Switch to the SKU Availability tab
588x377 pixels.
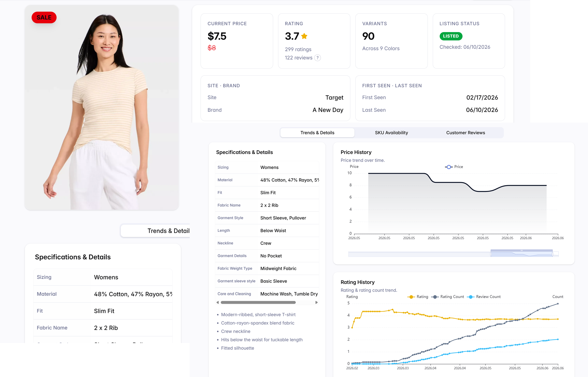tap(391, 133)
